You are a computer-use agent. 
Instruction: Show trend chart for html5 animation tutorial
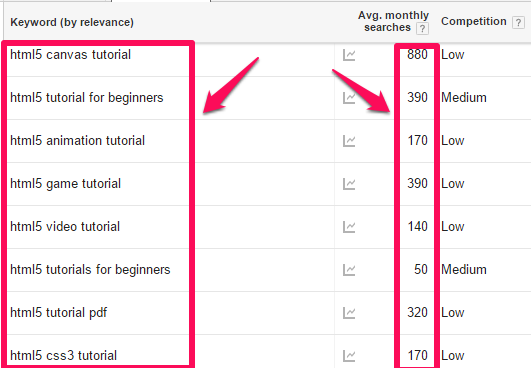coord(349,141)
